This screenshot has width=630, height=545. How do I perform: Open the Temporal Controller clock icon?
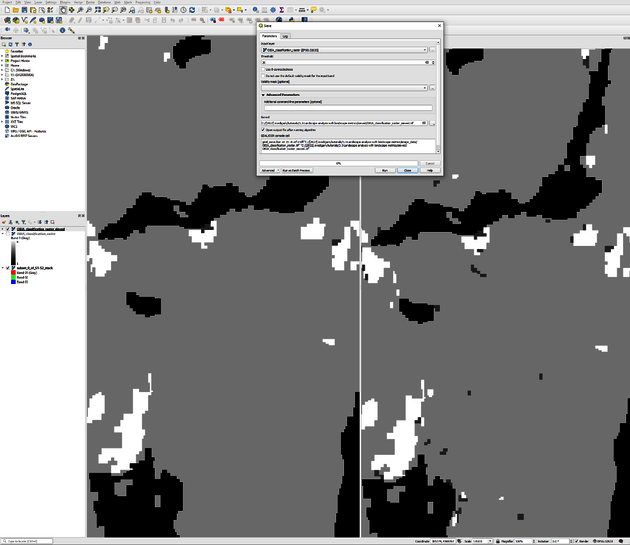[183, 10]
